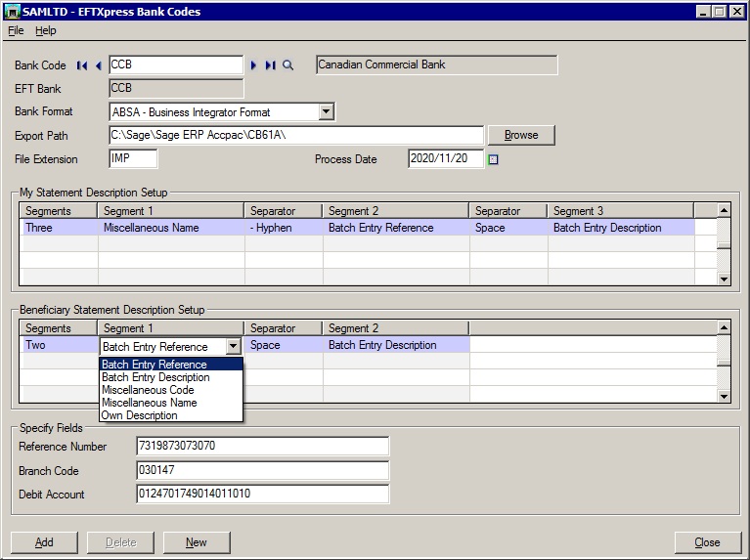
Task: Click the Canadian Commercial Bank description field
Action: (x=437, y=65)
